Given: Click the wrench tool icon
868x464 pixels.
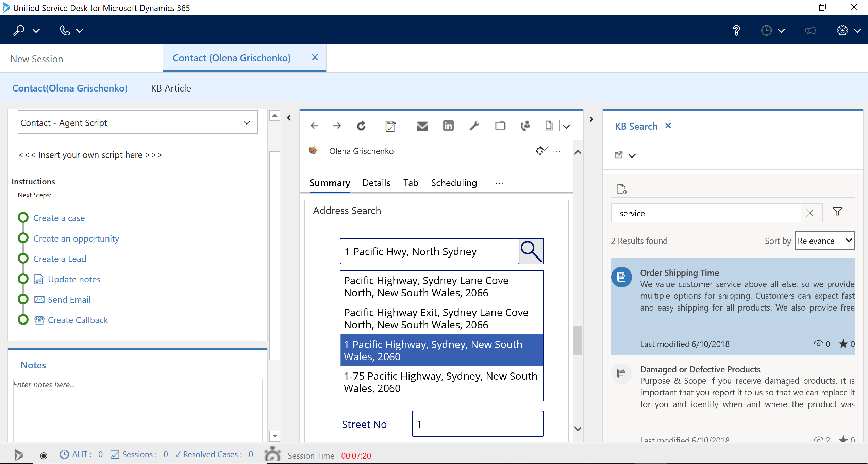Looking at the screenshot, I should click(474, 126).
